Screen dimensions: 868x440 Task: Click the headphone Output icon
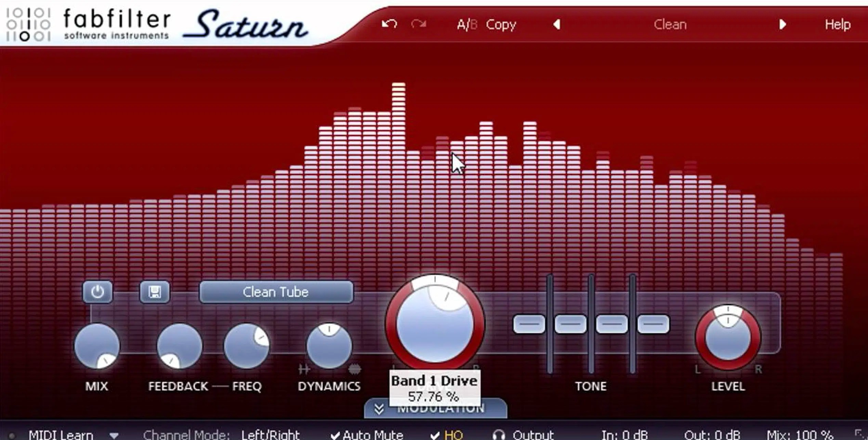click(499, 435)
